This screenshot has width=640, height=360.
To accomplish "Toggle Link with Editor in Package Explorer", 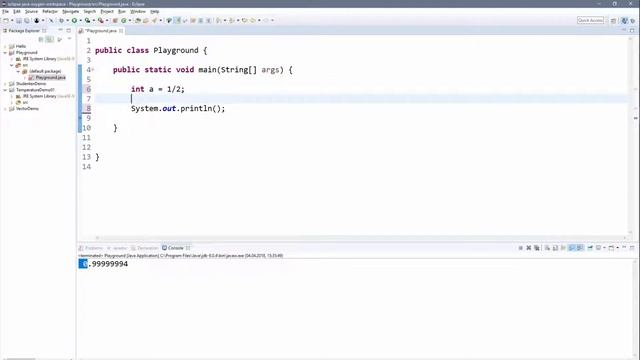I will pos(49,40).
